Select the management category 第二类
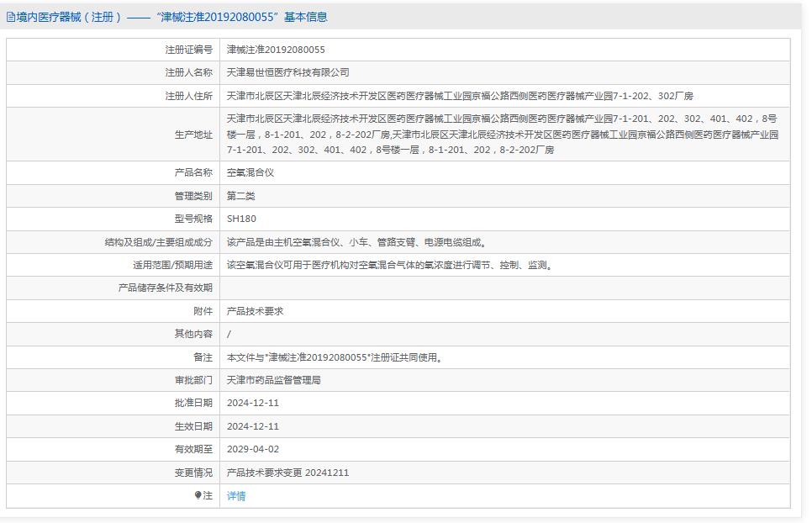The height and width of the screenshot is (523, 812). (240, 195)
